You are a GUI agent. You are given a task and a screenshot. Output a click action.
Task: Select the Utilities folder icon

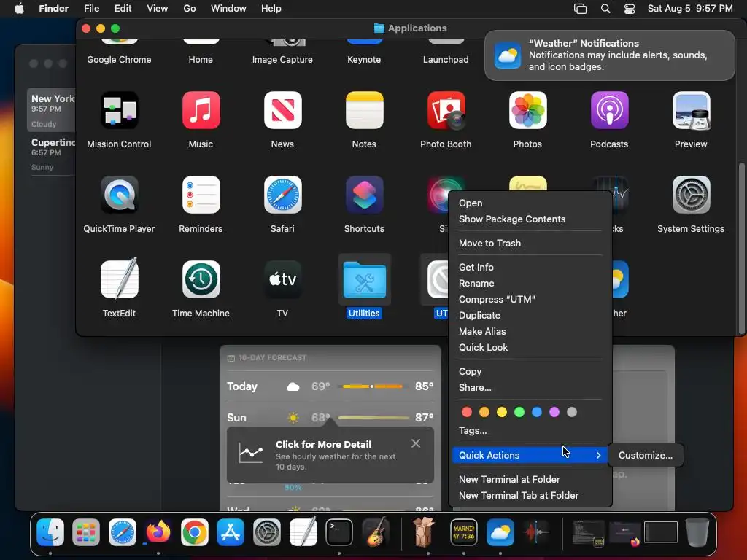coord(365,279)
